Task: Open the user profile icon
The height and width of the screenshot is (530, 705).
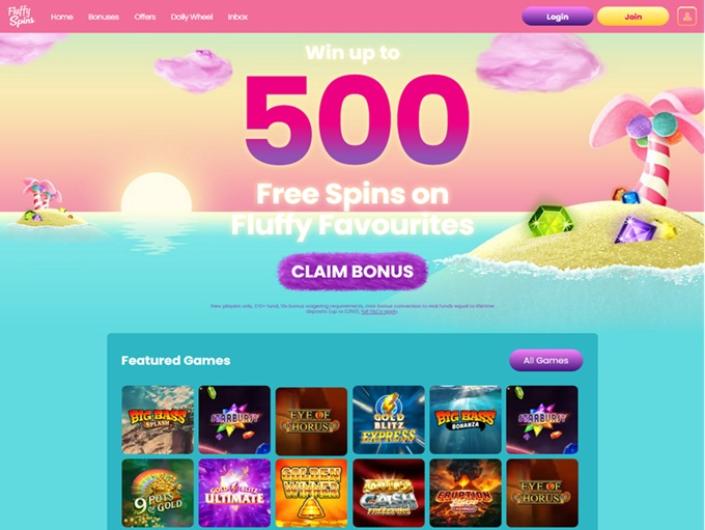Action: tap(687, 17)
